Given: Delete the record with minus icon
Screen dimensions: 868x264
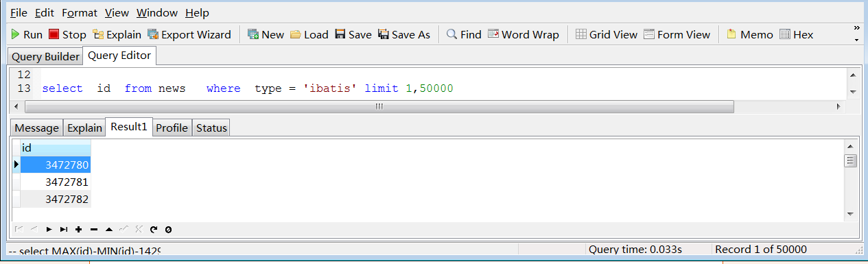Looking at the screenshot, I should click(94, 229).
